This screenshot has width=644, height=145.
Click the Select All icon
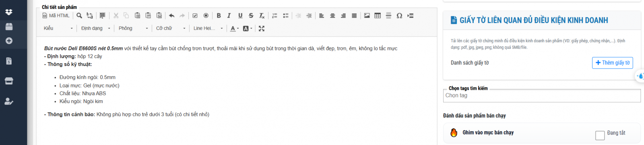102,16
